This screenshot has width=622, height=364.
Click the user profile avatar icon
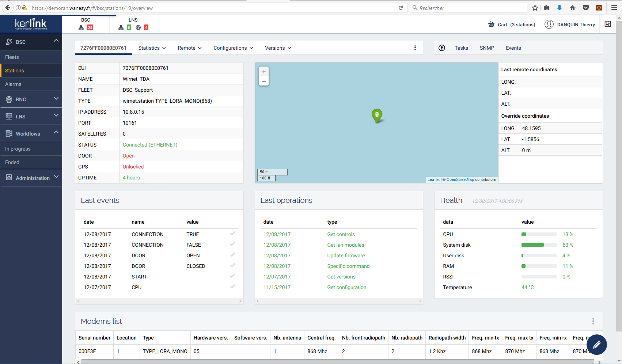549,24
